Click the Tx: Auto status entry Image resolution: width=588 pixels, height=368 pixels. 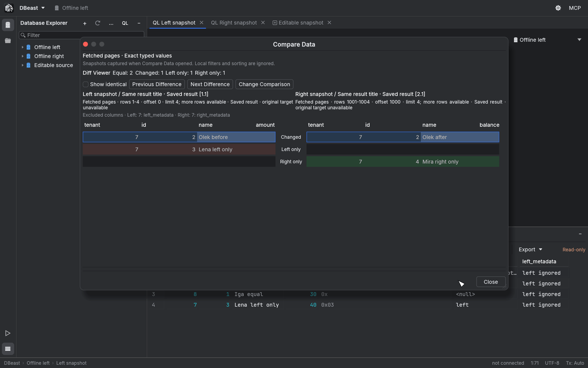pyautogui.click(x=575, y=363)
